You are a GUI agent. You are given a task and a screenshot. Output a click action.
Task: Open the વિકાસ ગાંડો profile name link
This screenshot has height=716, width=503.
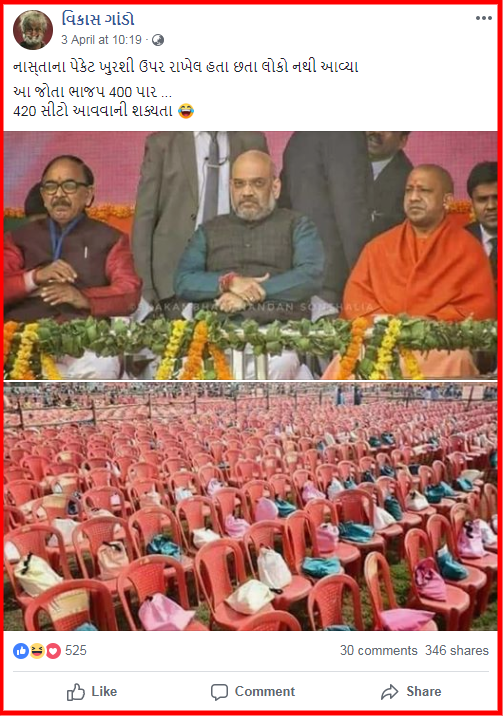point(98,19)
